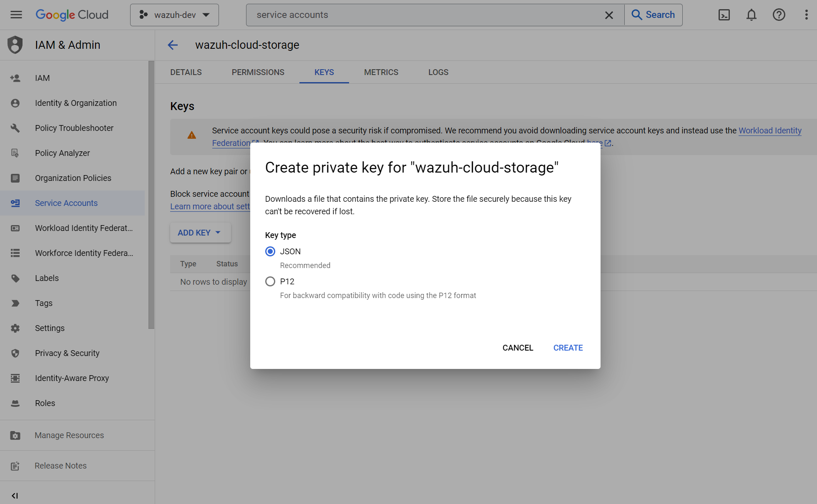Open the ADD KEY dropdown
The height and width of the screenshot is (504, 817).
(x=200, y=233)
